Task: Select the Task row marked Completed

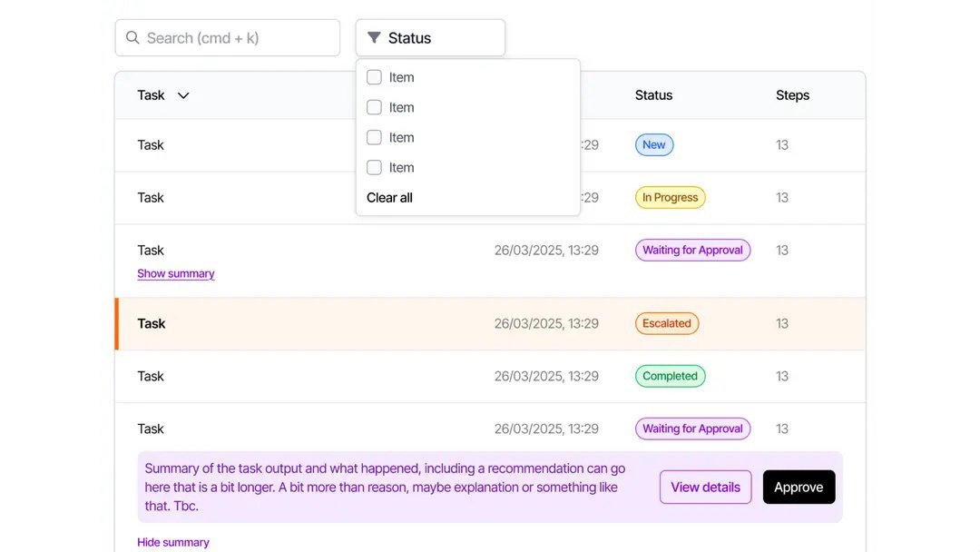Action: tap(491, 377)
